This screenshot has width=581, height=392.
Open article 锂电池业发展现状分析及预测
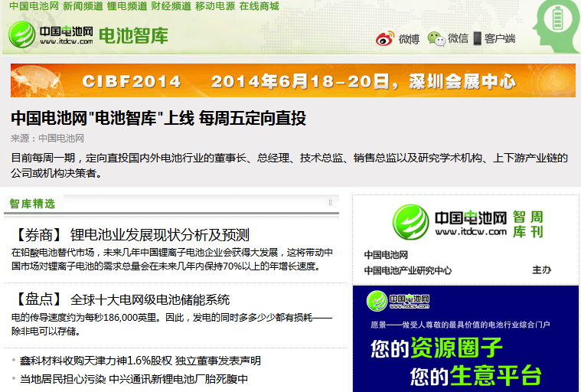click(x=159, y=234)
